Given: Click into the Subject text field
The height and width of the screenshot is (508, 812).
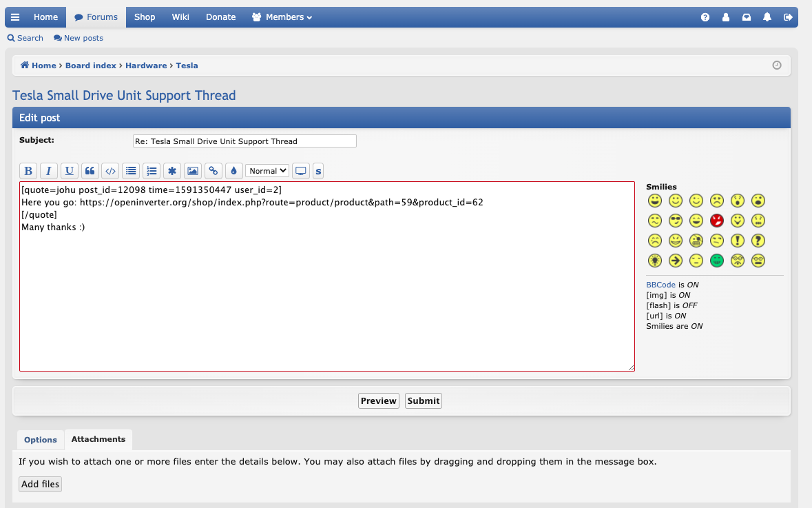Looking at the screenshot, I should pos(244,141).
